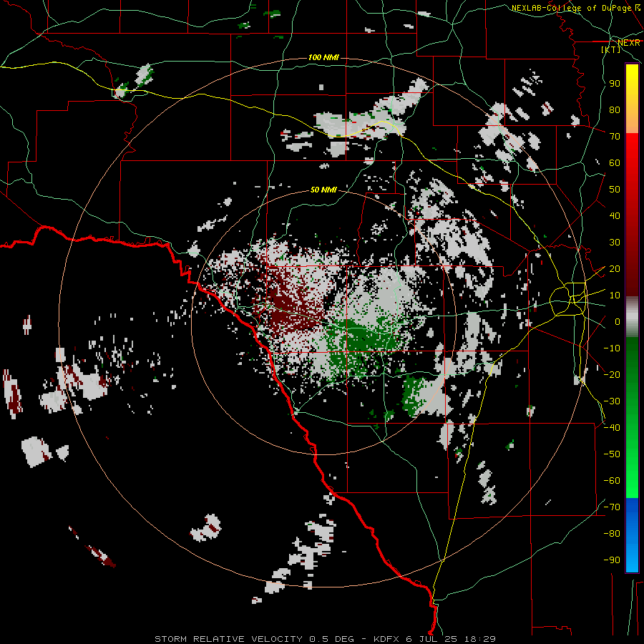Click the orange segment of the color bar

pos(632,121)
